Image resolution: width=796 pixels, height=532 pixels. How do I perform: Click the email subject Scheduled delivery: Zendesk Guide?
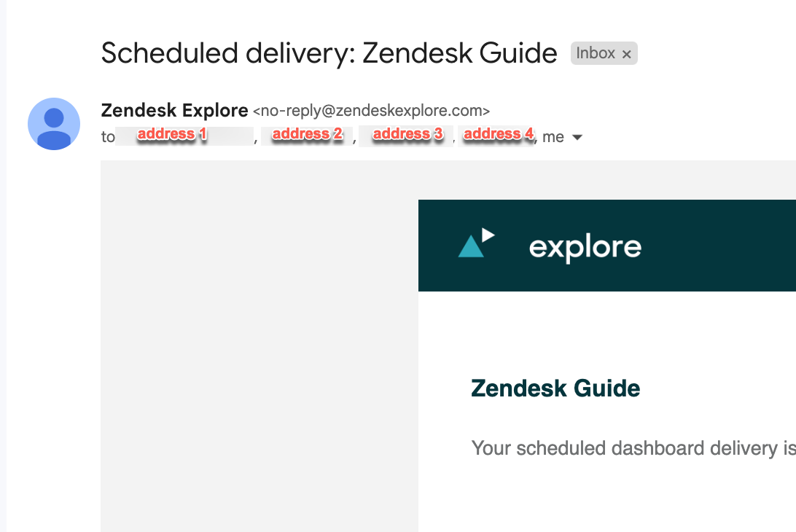[329, 53]
